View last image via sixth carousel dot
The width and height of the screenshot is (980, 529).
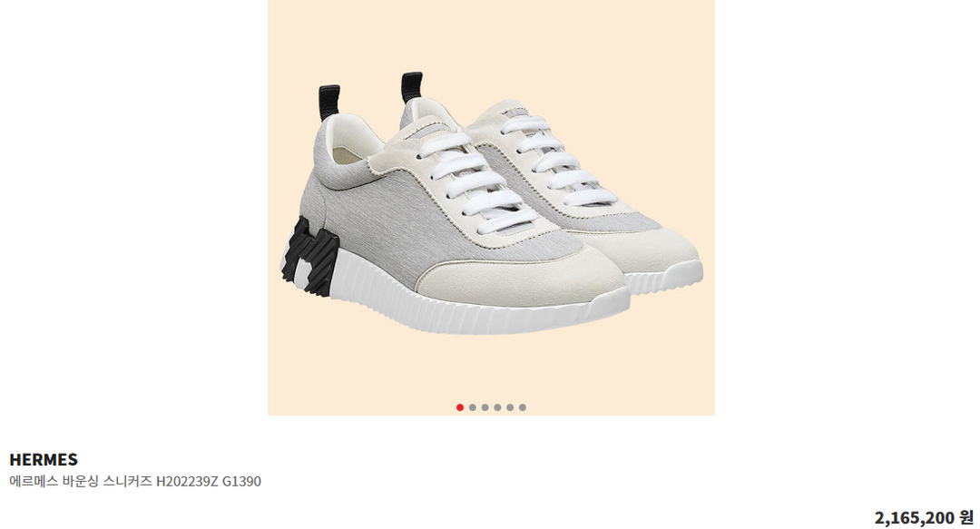click(523, 407)
